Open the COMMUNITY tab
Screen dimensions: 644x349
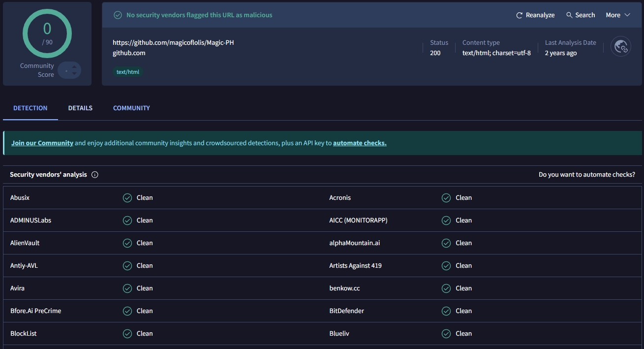(131, 108)
